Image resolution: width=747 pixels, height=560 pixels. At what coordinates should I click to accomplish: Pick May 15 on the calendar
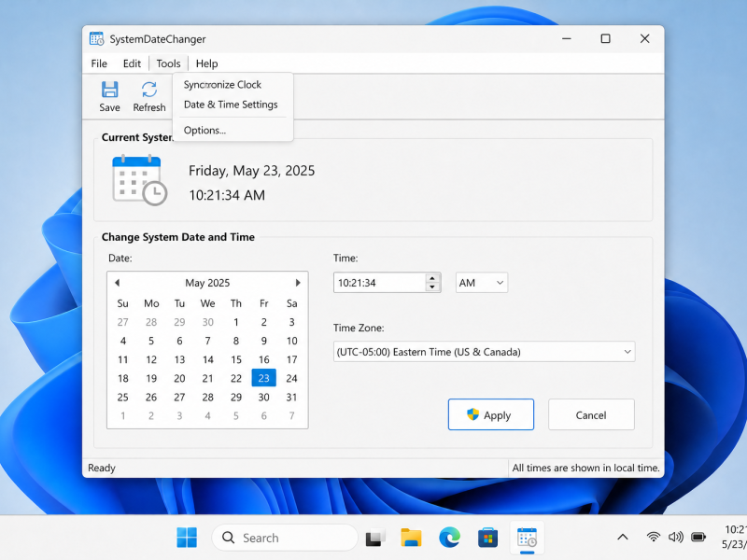236,359
